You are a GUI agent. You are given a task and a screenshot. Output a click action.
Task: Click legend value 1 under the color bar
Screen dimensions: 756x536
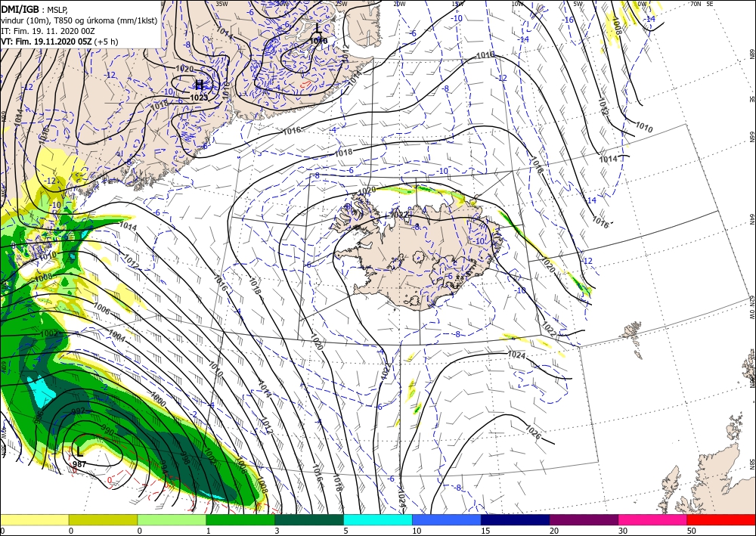pyautogui.click(x=209, y=531)
